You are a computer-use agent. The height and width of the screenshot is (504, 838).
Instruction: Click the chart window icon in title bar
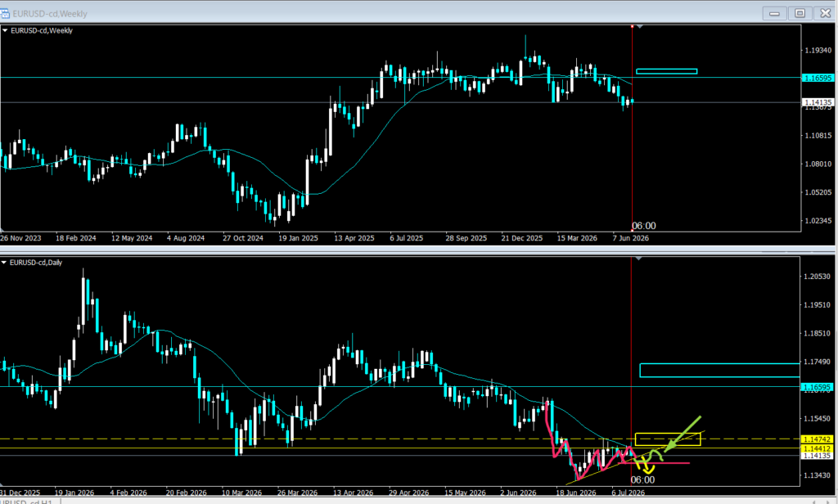[5, 13]
